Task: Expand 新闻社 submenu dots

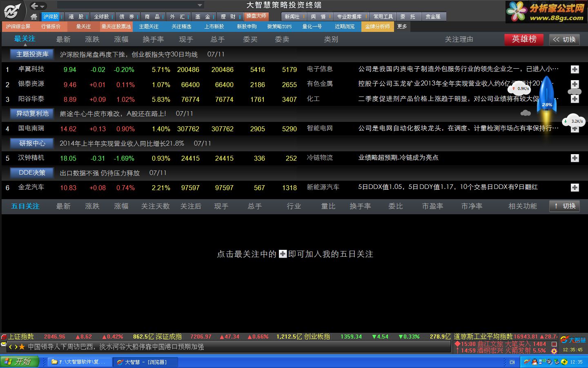Action: (x=304, y=17)
